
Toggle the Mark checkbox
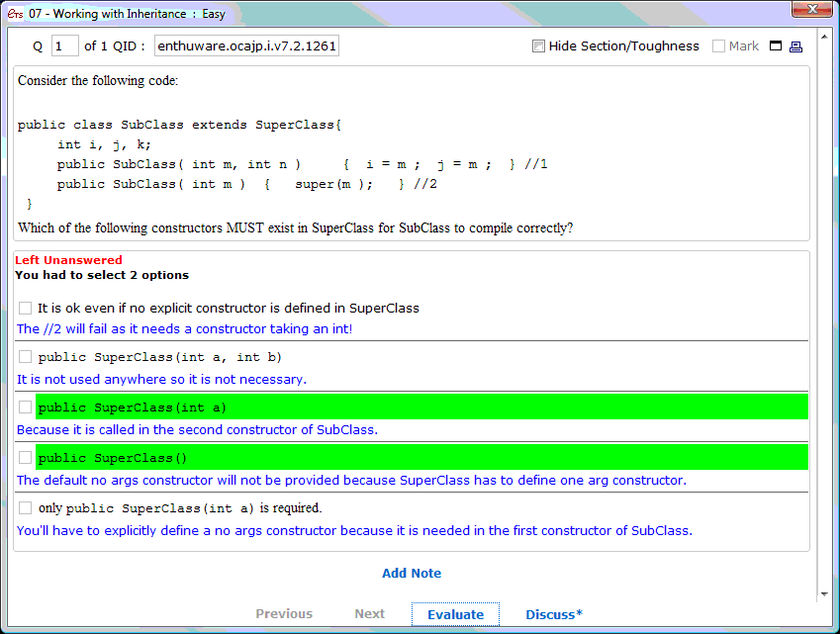click(718, 46)
